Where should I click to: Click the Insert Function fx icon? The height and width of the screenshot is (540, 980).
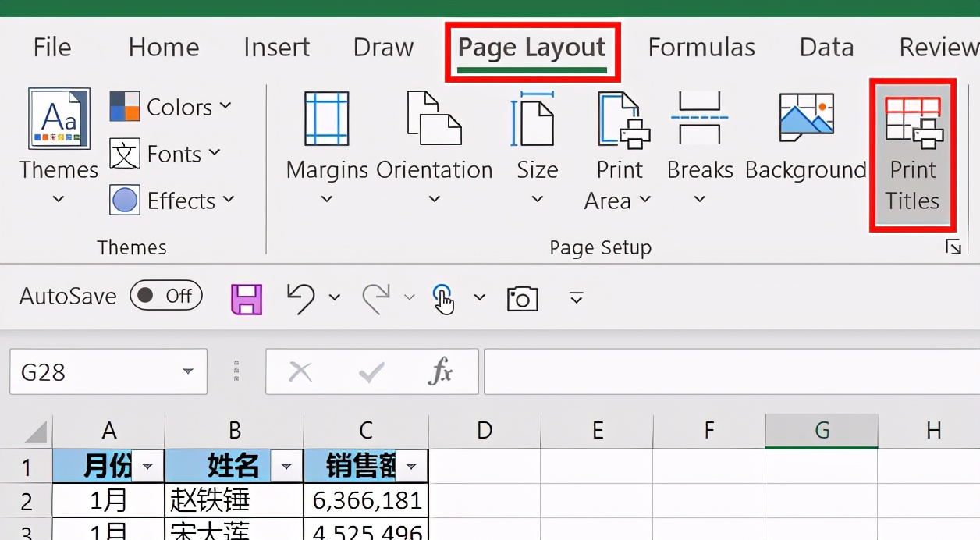click(x=441, y=372)
